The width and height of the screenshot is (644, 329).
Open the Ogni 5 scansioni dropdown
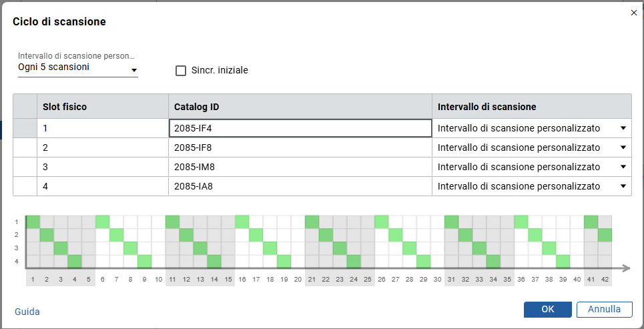(x=77, y=68)
